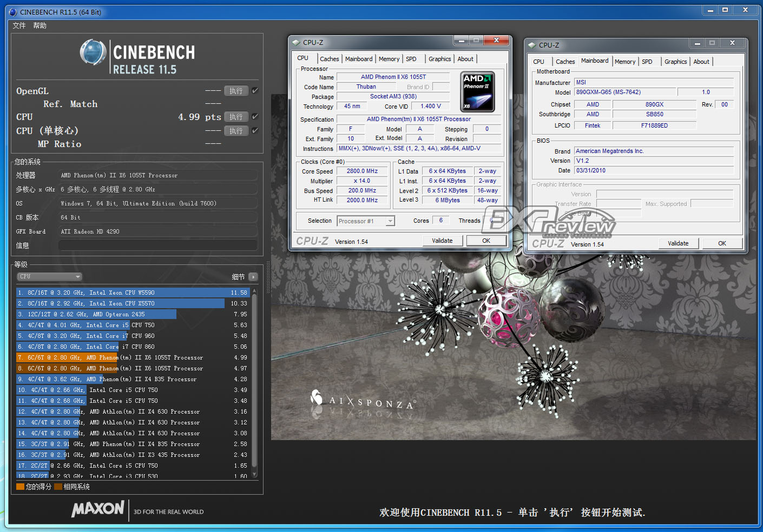
Task: Click Core Speed value 2800.0 MHz
Action: click(362, 171)
